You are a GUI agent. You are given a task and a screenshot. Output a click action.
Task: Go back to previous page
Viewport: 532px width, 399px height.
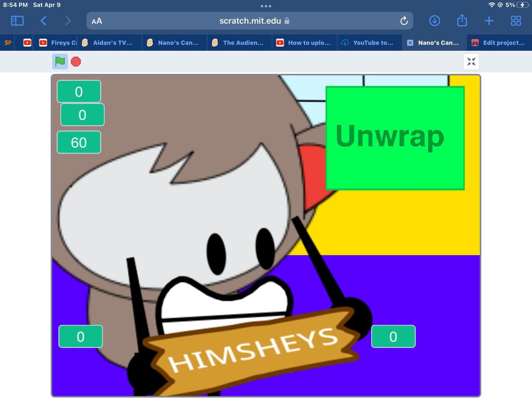tap(43, 21)
